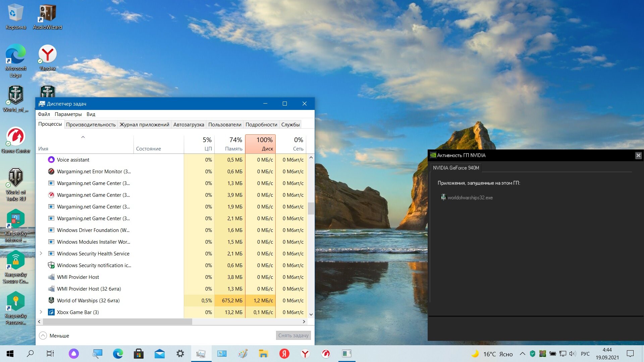
Task: Open Kaspersky Internet Security desktop icon
Action: point(16,226)
